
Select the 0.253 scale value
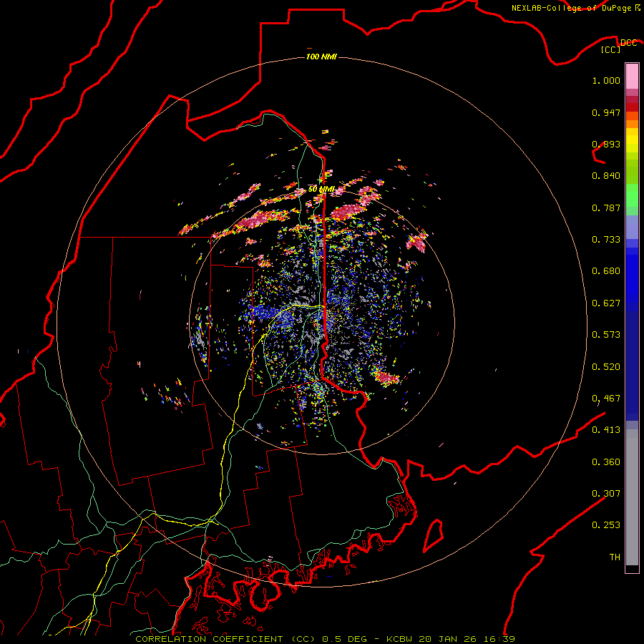tap(606, 525)
